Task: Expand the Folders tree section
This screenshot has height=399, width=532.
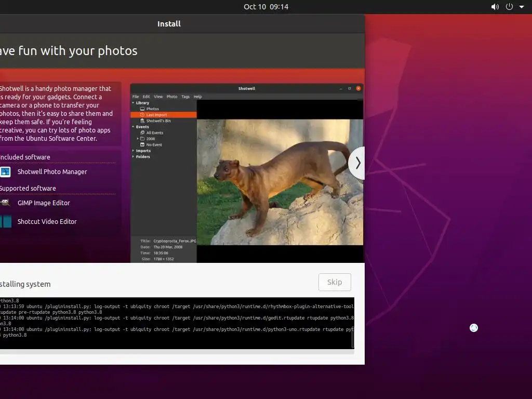Action: [133, 157]
